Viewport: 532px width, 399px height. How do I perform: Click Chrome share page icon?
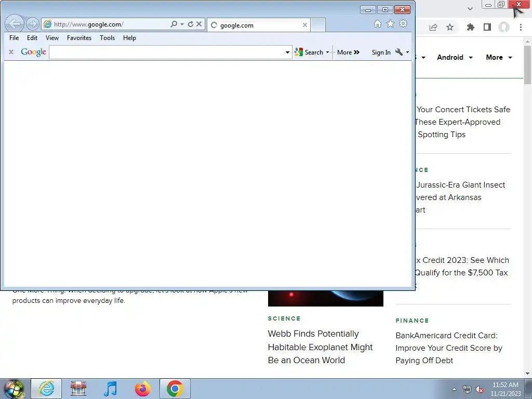tap(433, 28)
